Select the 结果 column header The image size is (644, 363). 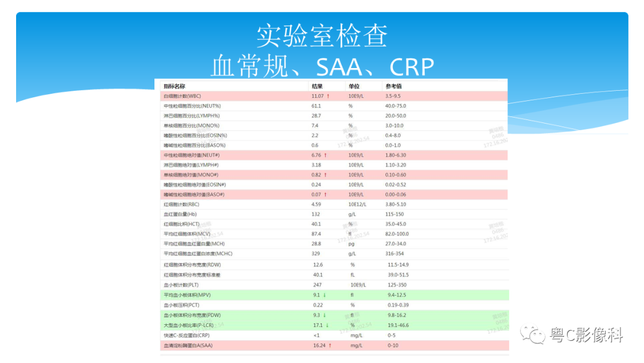click(x=317, y=87)
